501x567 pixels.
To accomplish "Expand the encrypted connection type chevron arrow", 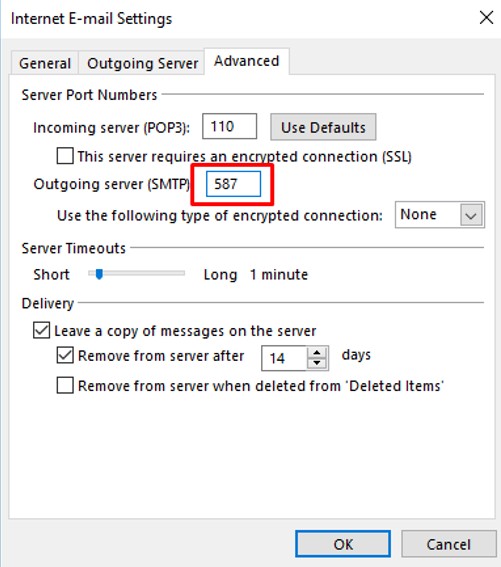I will 471,215.
